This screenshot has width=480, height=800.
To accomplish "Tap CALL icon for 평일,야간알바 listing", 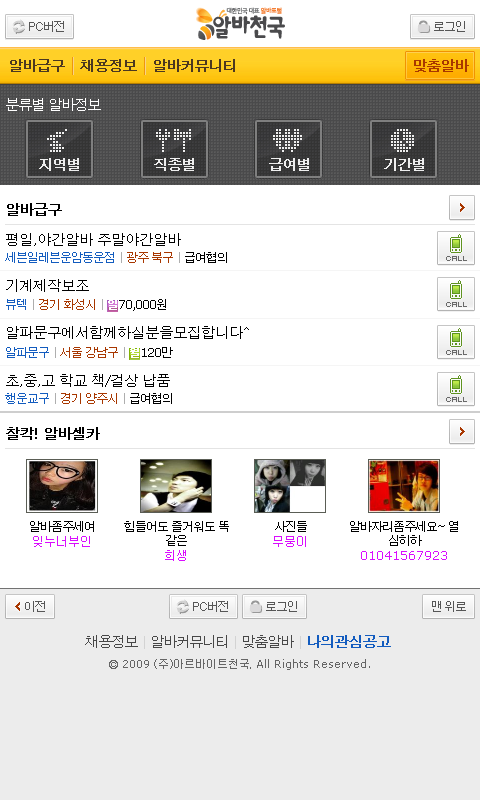I will click(456, 248).
